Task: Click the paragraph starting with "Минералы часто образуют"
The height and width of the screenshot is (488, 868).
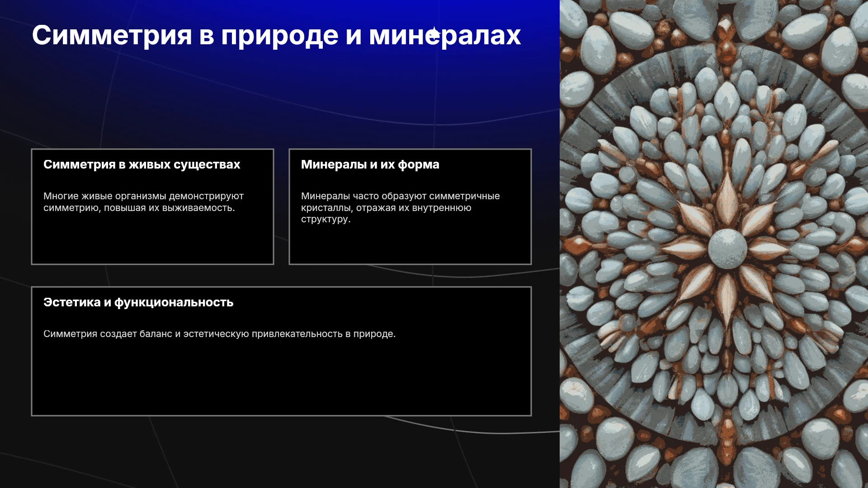Action: (400, 207)
